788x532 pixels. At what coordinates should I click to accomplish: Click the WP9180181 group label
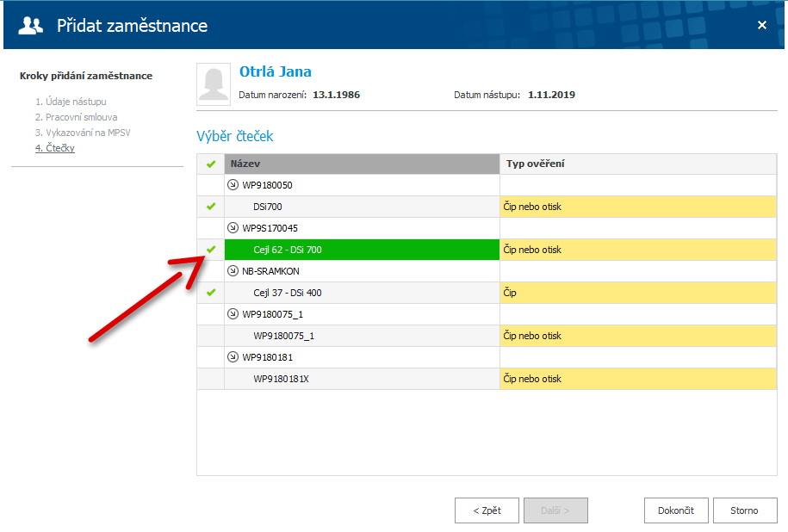[x=267, y=357]
